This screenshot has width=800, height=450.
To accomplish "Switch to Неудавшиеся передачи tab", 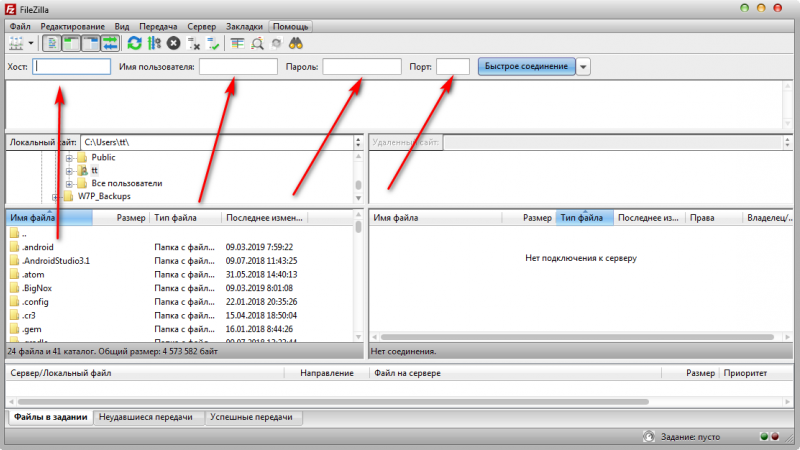I will pyautogui.click(x=146, y=417).
